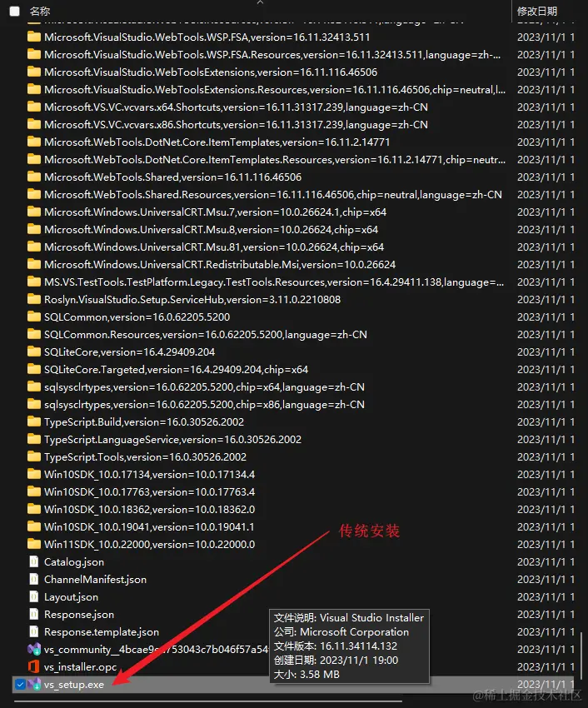This screenshot has width=588, height=708.
Task: Click the ChannelManifest.json file icon
Action: pos(34,579)
